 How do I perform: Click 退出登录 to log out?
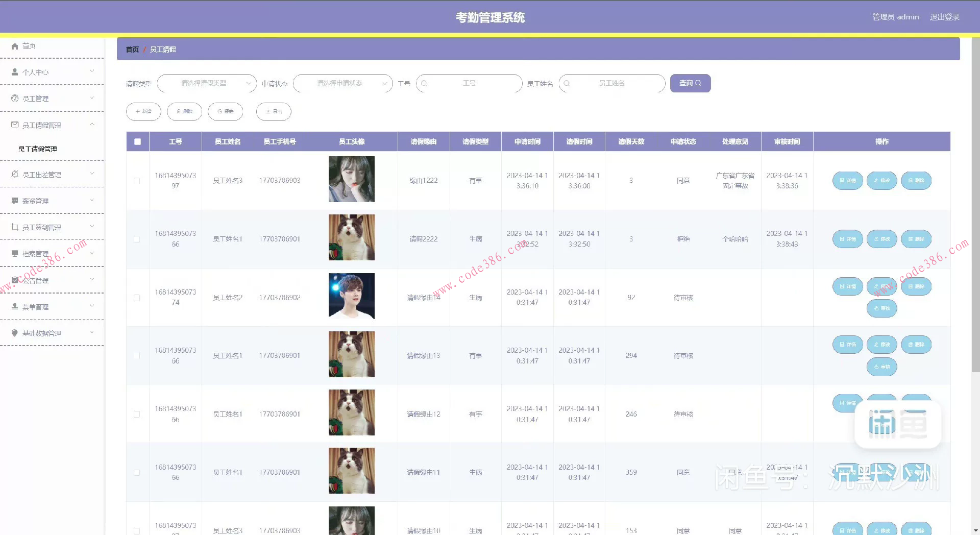(944, 17)
